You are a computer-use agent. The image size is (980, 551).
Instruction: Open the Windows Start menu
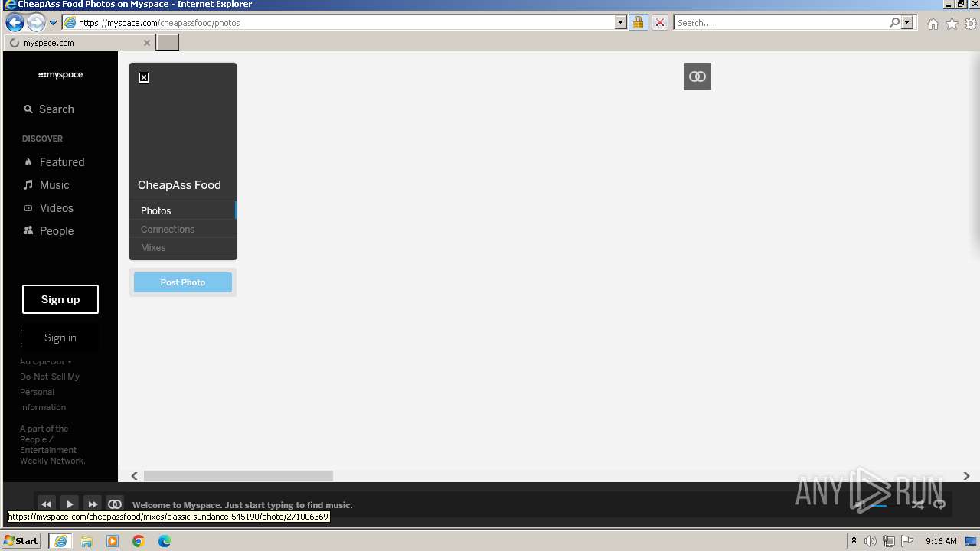click(x=21, y=541)
